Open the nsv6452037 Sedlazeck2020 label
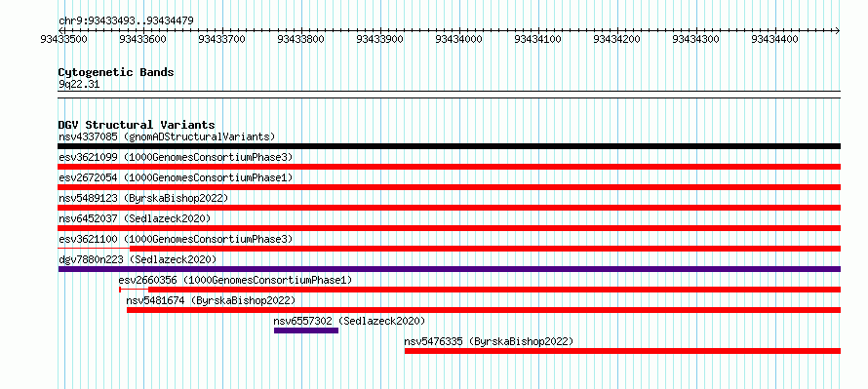This screenshot has height=389, width=868. click(x=135, y=218)
